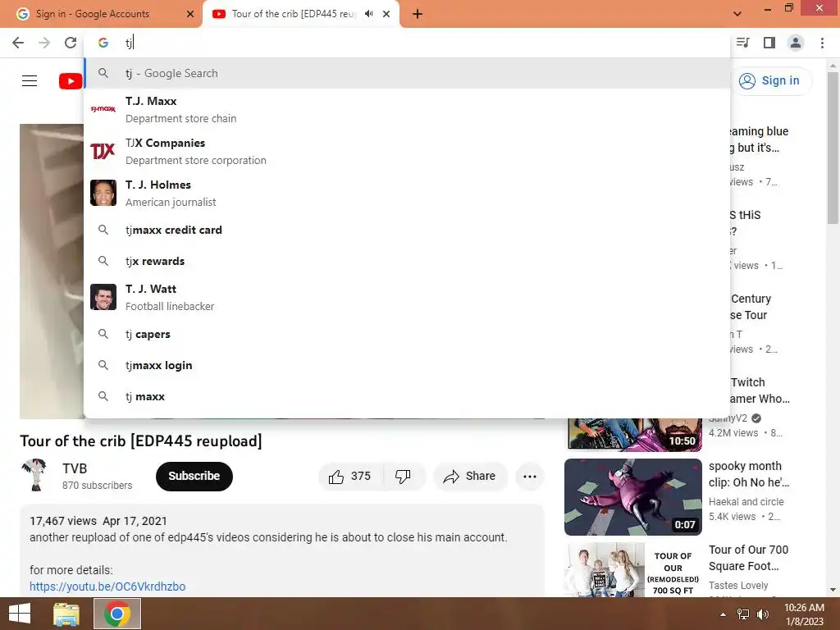Toggle the browser side panel icon
840x630 pixels.
769,43
